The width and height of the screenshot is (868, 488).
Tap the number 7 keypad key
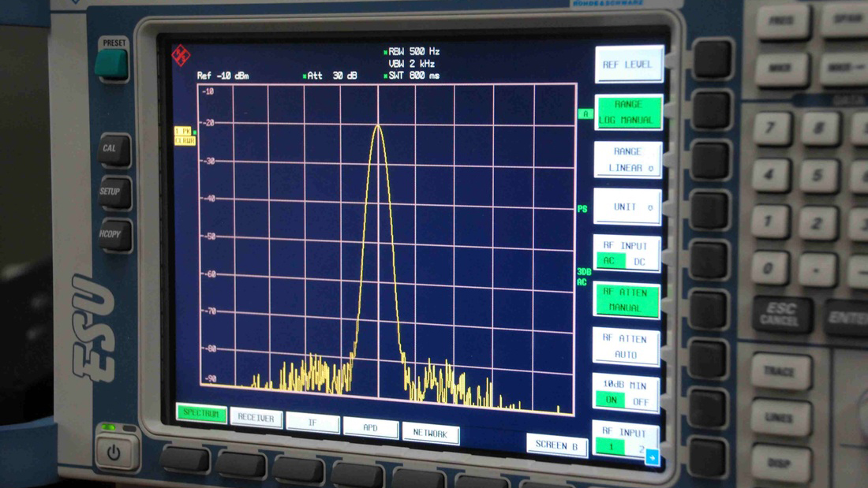(771, 129)
